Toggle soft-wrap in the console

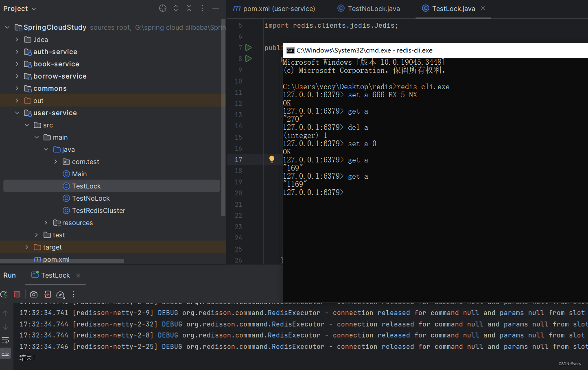pyautogui.click(x=5, y=340)
